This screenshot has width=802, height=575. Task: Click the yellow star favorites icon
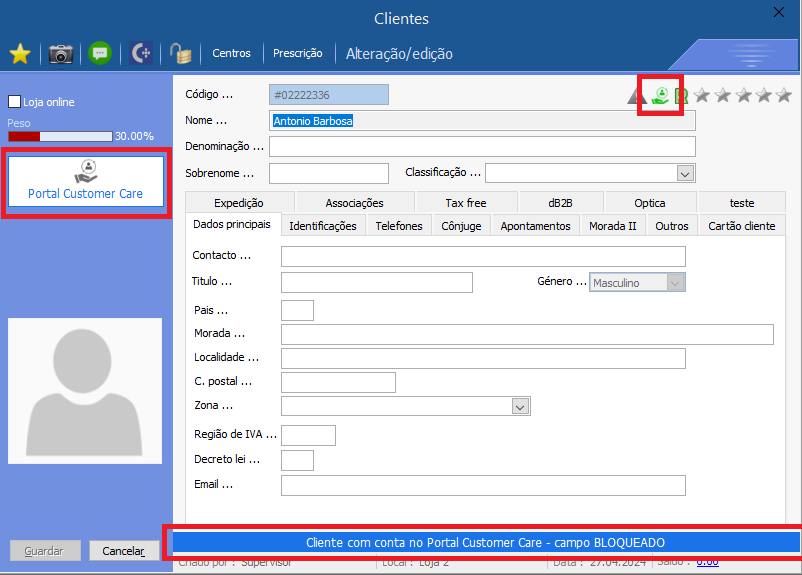pos(20,54)
